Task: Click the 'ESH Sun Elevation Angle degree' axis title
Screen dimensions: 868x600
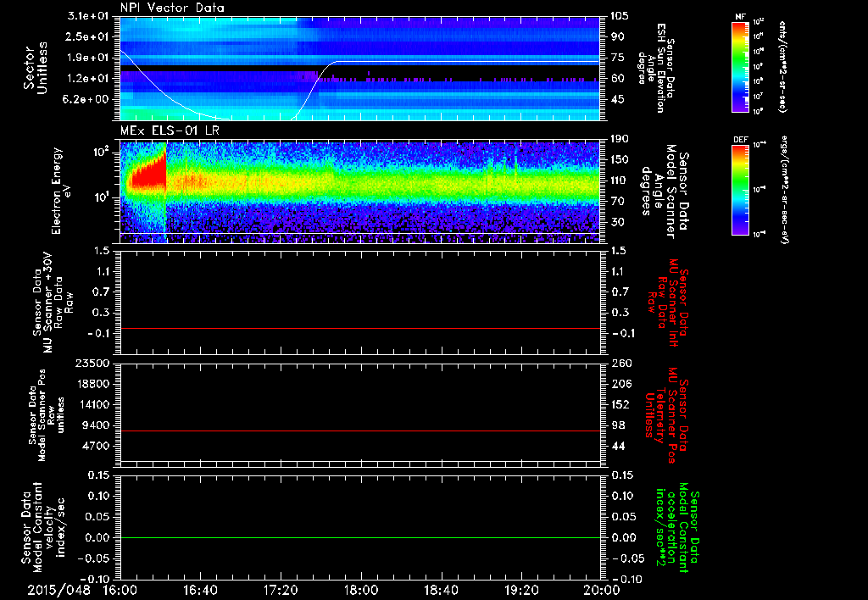Action: tap(655, 68)
